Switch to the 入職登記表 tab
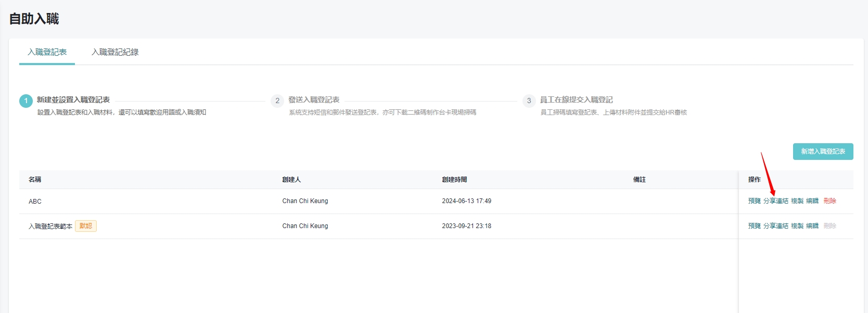The image size is (868, 313). click(x=47, y=52)
